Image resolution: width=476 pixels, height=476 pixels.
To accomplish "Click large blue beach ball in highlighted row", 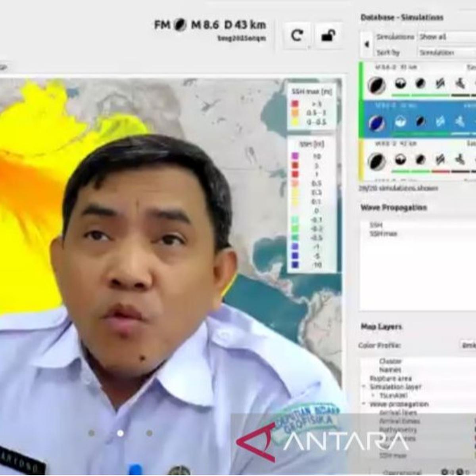I will [376, 123].
